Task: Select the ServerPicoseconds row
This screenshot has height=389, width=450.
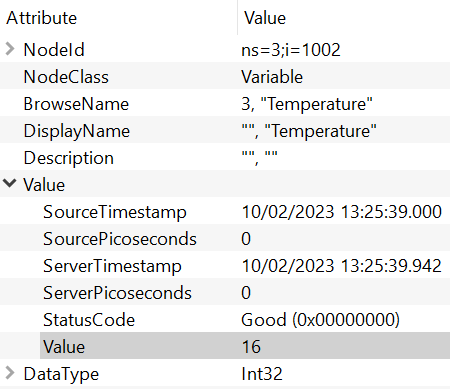Action: 225,293
